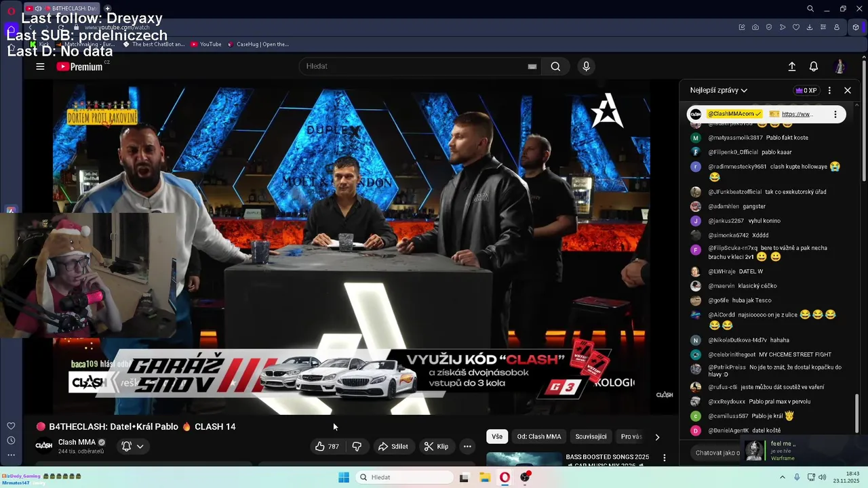Open notification bell dropdown for Clash MMA
Screen dimensions: 868x488
[x=132, y=446]
